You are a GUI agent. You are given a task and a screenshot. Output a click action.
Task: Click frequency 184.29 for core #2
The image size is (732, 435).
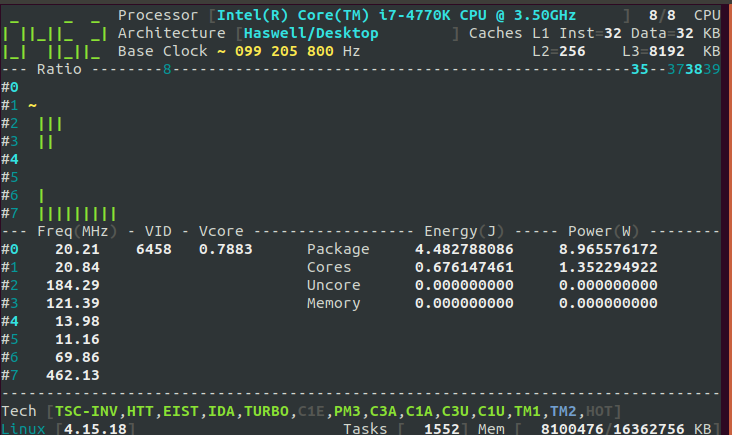pyautogui.click(x=73, y=286)
